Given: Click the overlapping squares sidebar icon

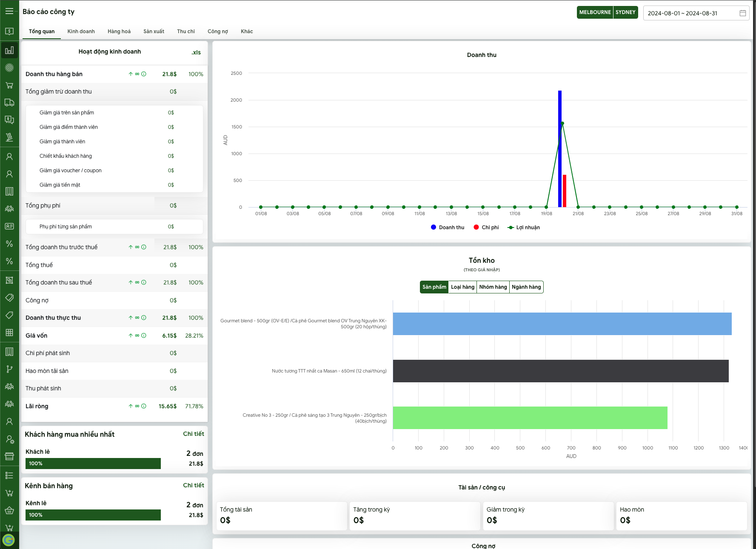Looking at the screenshot, I should click(9, 280).
